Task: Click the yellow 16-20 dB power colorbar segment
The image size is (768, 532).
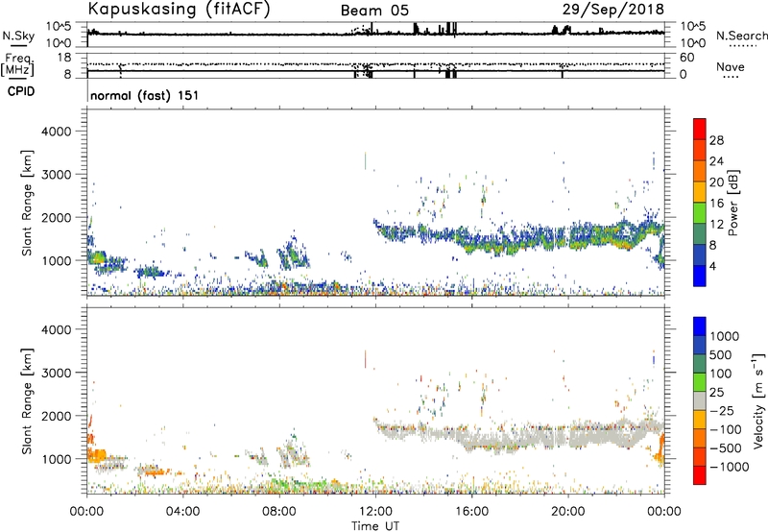Action: coord(700,192)
